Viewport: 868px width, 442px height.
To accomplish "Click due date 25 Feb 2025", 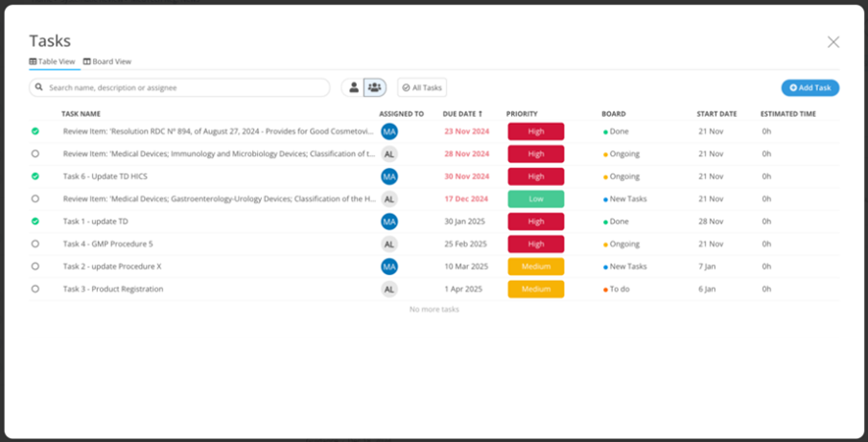I will click(465, 244).
